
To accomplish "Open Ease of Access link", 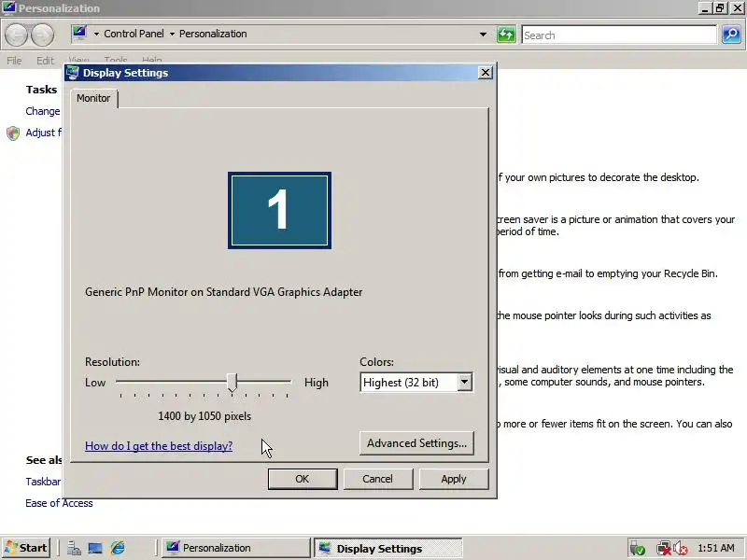I will pos(59,503).
